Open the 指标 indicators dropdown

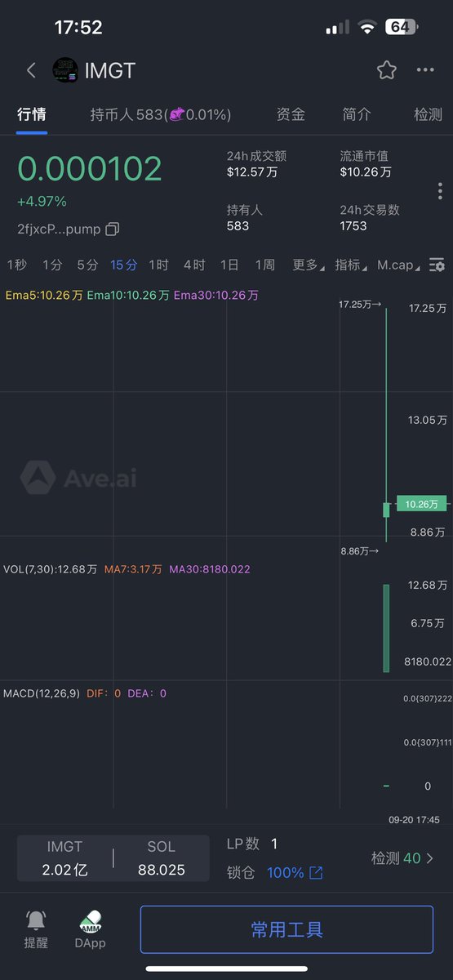coord(351,265)
